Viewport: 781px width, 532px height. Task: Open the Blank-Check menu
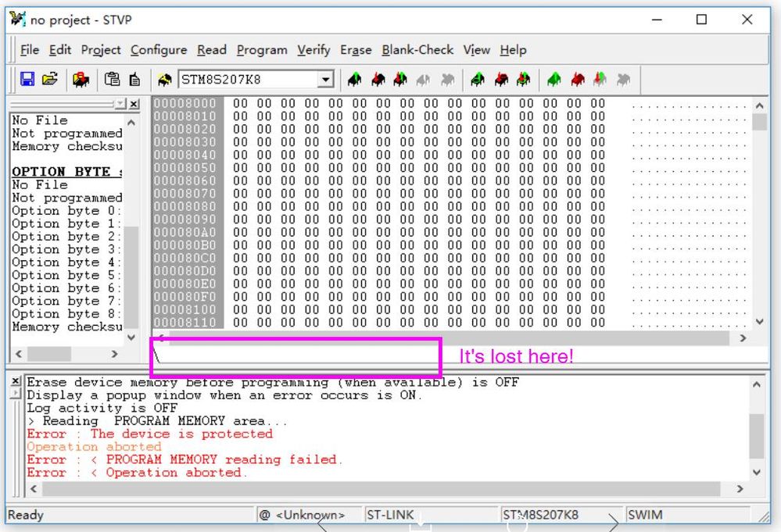tap(417, 50)
